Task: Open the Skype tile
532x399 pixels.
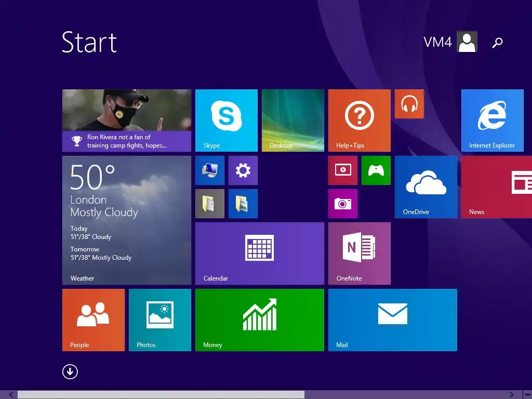Action: click(227, 121)
